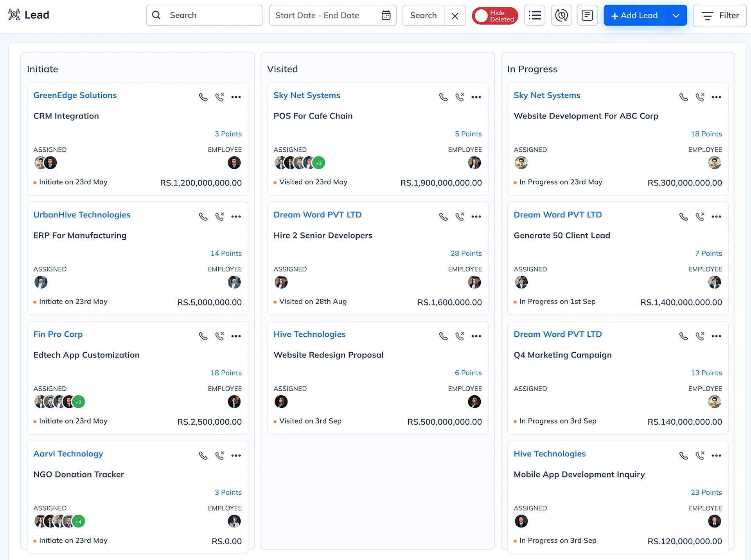751x560 pixels.
Task: Open the activity clock icon
Action: [x=561, y=15]
